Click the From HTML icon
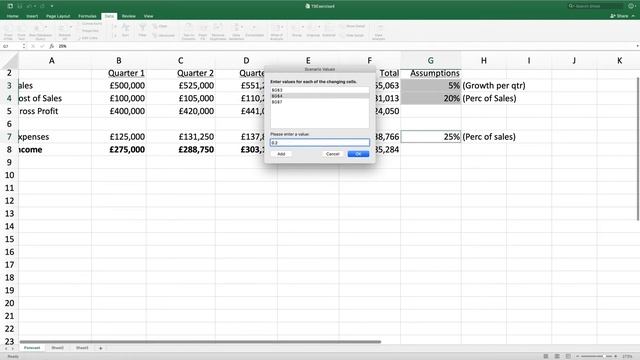Viewport: 640px width, 360px height. (x=8, y=31)
